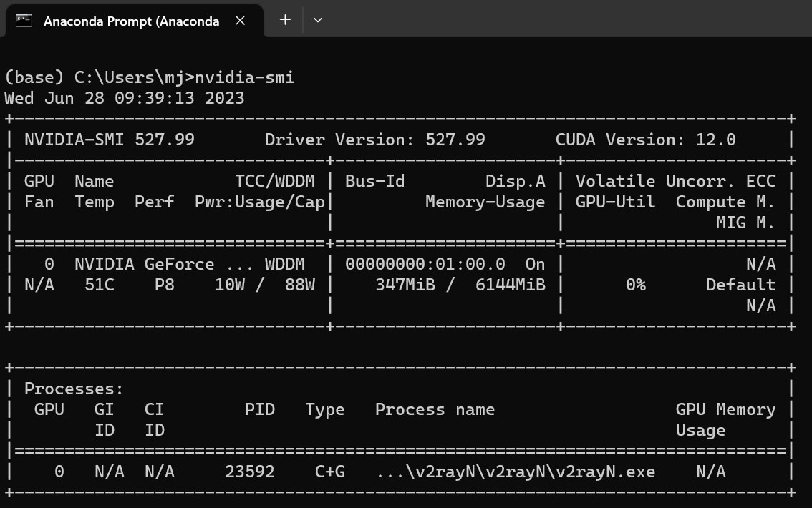This screenshot has width=812, height=508.
Task: Click the bus ID 00000000:01:00.0
Action: tap(425, 264)
